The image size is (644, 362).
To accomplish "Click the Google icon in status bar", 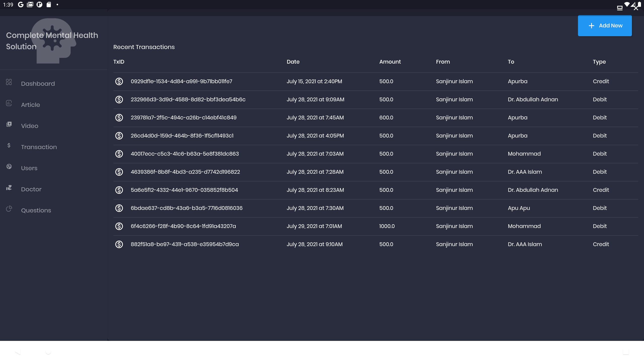I will pos(21,5).
